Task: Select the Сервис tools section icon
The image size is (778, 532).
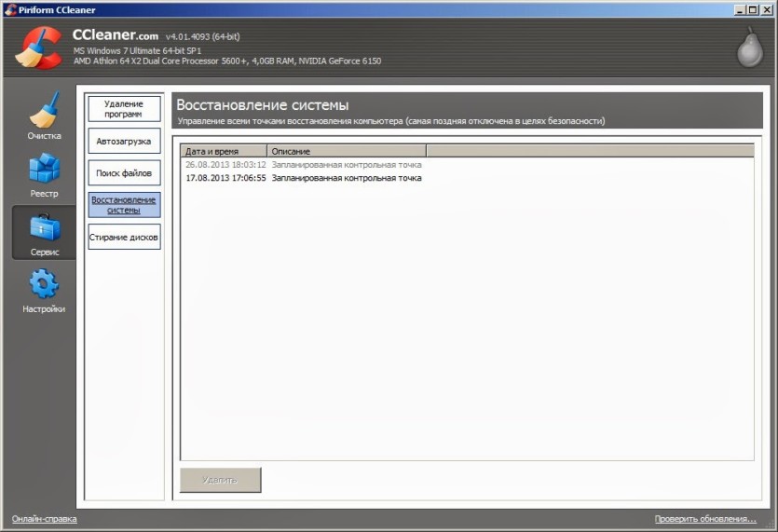Action: pos(45,227)
